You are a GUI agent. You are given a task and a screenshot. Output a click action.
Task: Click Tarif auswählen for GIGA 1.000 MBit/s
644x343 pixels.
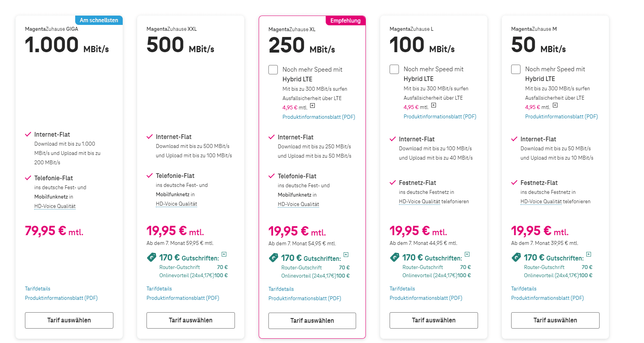point(69,320)
